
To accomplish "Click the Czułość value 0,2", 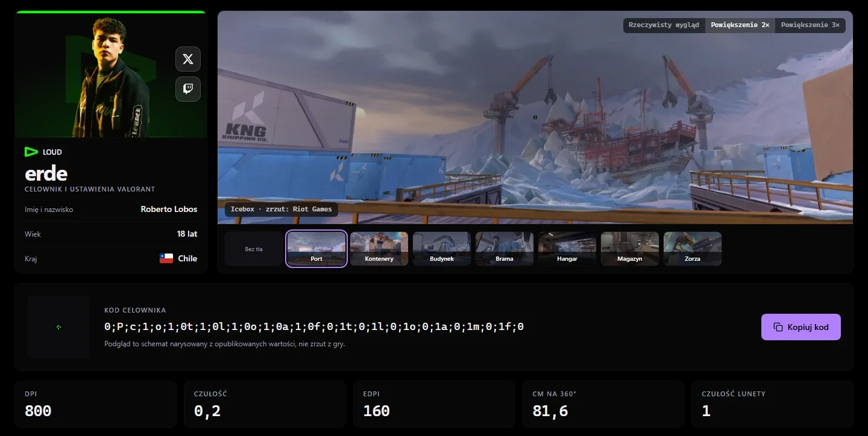I will click(x=207, y=411).
